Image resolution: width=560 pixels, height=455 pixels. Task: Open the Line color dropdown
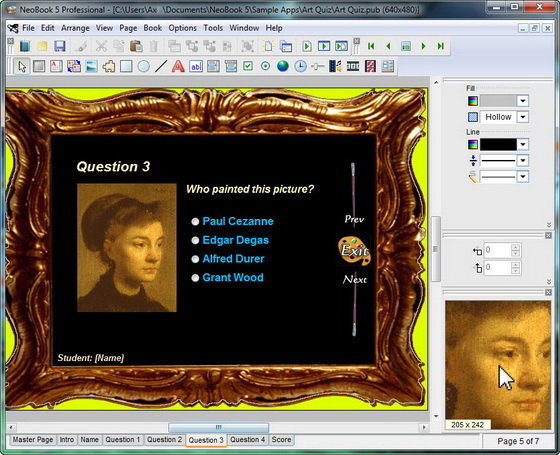[523, 145]
